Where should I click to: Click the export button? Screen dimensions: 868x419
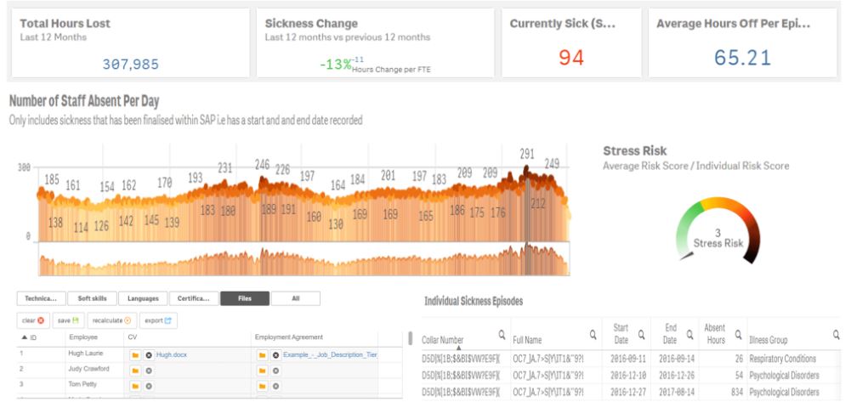[158, 320]
